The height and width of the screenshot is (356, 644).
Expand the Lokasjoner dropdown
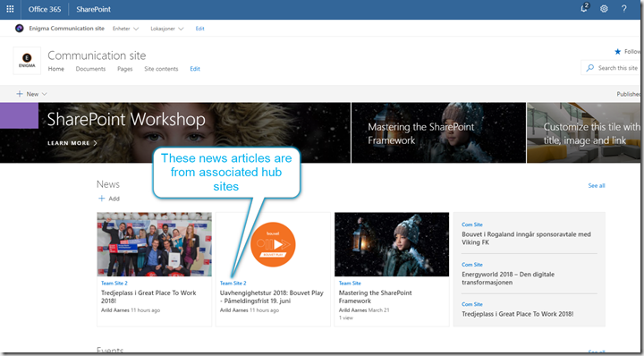[166, 29]
